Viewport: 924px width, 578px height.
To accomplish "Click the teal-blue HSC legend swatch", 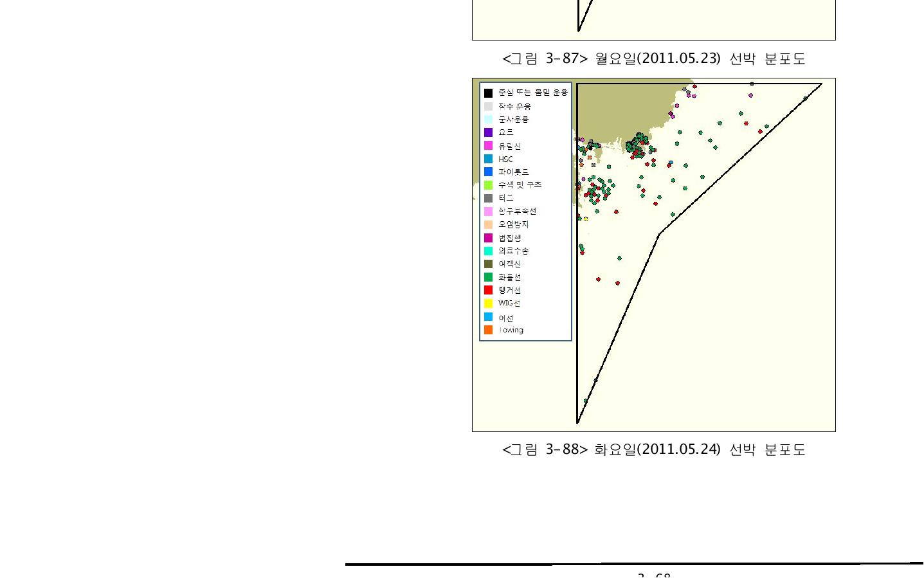I will [489, 159].
